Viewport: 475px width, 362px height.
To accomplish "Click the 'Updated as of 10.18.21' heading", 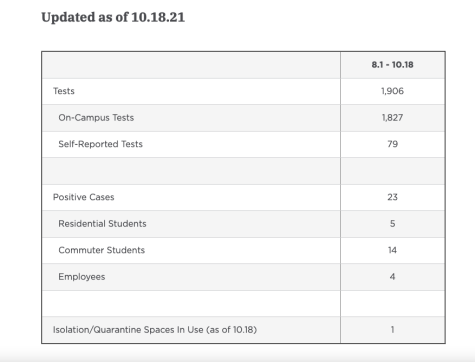I will [x=113, y=17].
